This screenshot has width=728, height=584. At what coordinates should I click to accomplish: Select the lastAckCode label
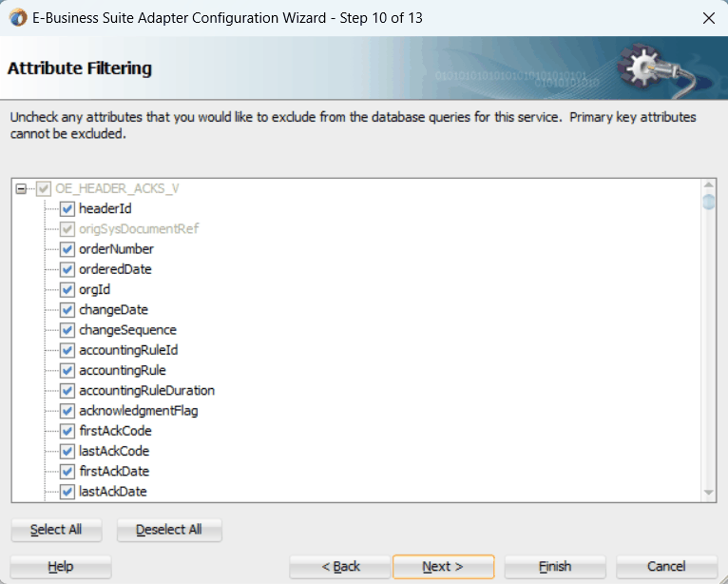pyautogui.click(x=114, y=451)
